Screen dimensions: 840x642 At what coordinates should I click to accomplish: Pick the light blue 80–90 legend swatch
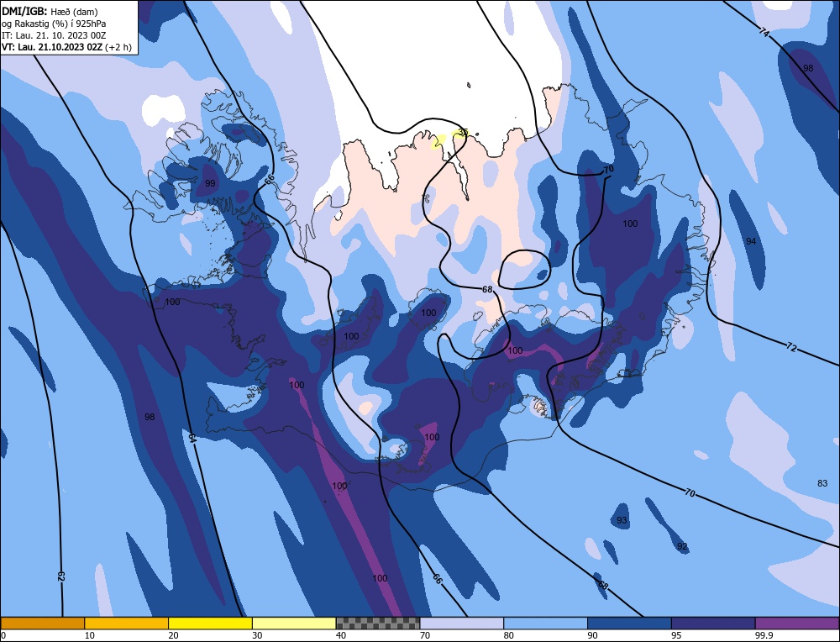pyautogui.click(x=545, y=623)
